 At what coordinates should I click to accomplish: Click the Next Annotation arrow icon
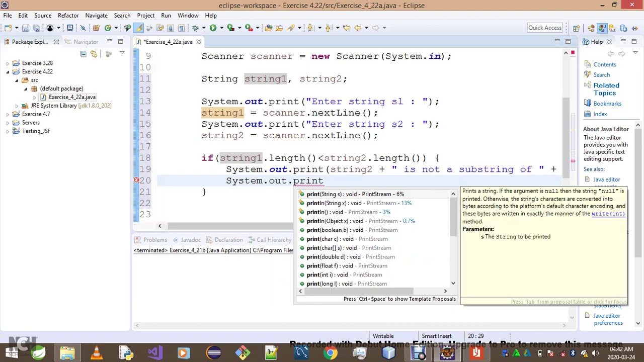coord(310,28)
